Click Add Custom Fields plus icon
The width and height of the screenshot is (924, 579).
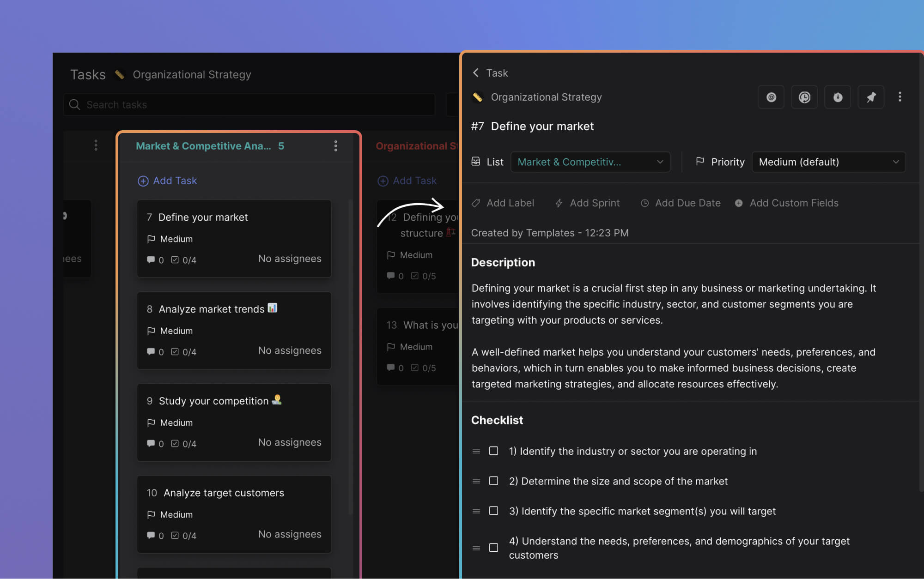[739, 203]
